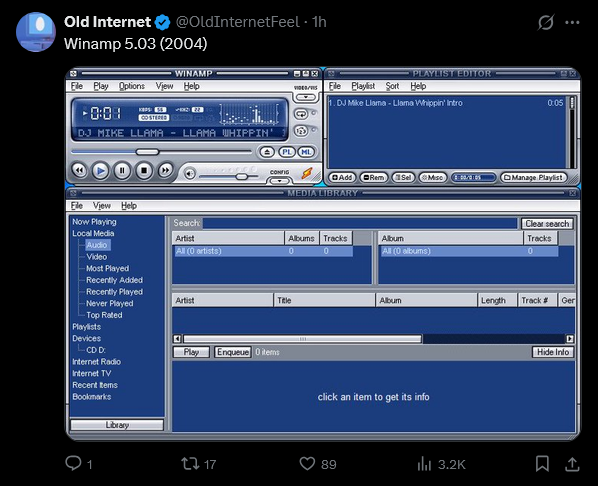
Task: Expand the VIDEO/VIS drawer arrow
Action: click(305, 97)
